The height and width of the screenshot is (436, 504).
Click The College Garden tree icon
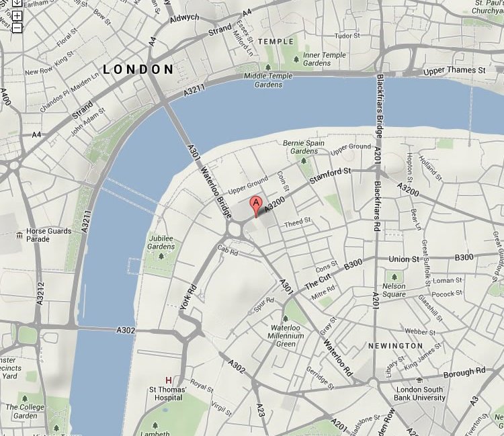(x=25, y=399)
